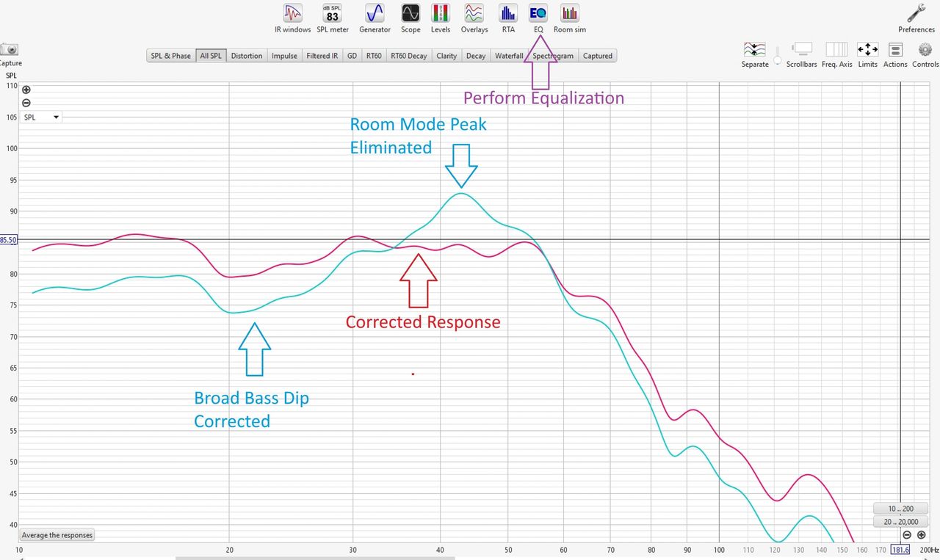Toggle Separate traces view
The height and width of the screenshot is (560, 940).
(x=755, y=55)
